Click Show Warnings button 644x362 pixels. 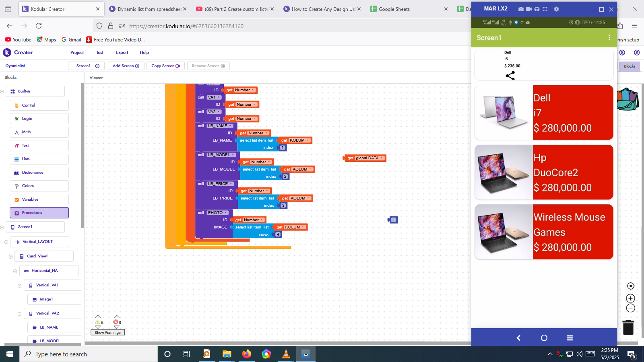(107, 333)
